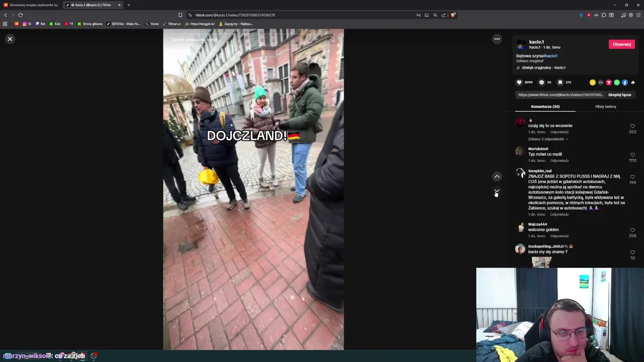Expand Zobacz 3 odpowiedzi replies
The height and width of the screenshot is (362, 644).
click(548, 139)
